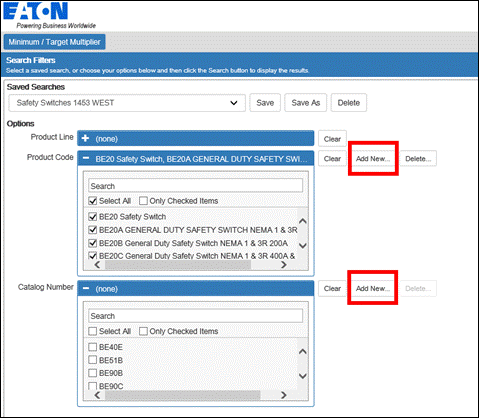Check the BE40E catalog number

point(93,347)
